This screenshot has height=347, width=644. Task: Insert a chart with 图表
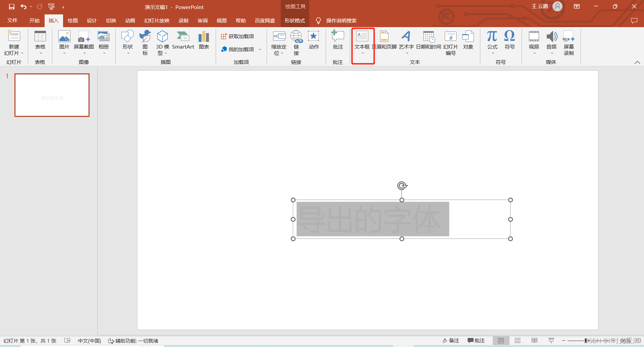[x=204, y=40]
